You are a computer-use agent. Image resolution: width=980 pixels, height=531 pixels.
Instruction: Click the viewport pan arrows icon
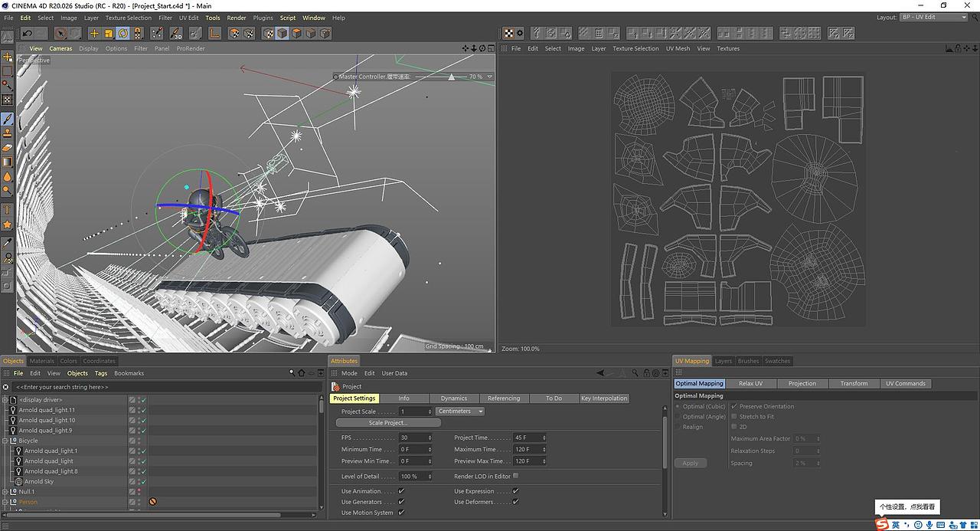pyautogui.click(x=465, y=48)
